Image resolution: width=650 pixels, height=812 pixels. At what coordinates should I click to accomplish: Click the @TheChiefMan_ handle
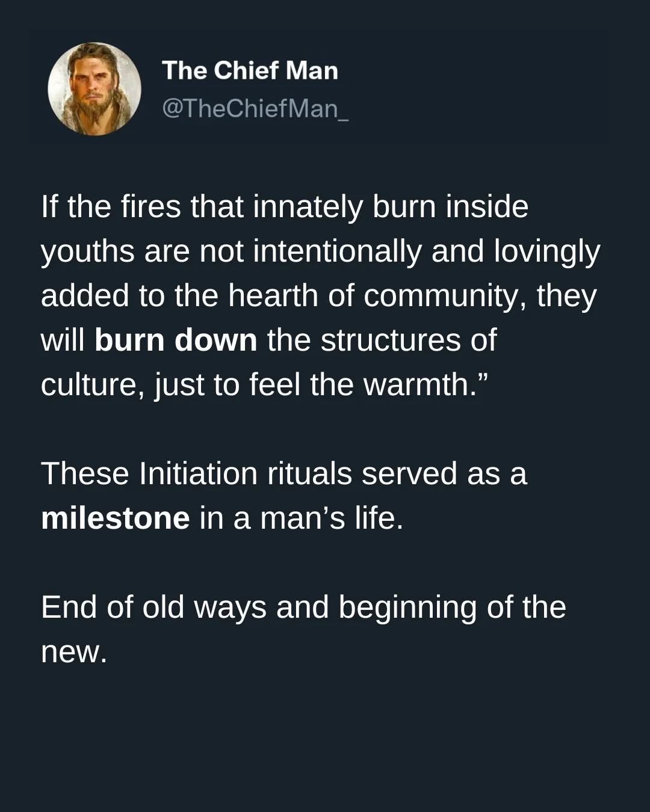(x=255, y=108)
